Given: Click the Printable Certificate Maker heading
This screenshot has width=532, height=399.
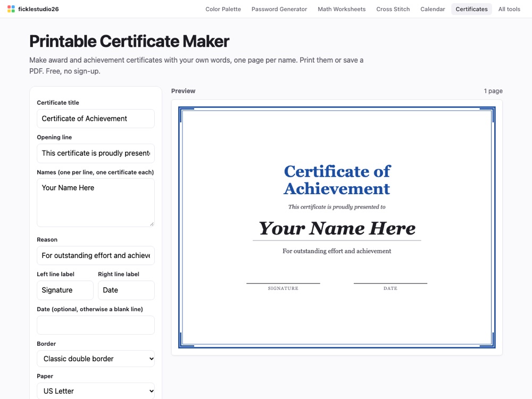Looking at the screenshot, I should (129, 41).
